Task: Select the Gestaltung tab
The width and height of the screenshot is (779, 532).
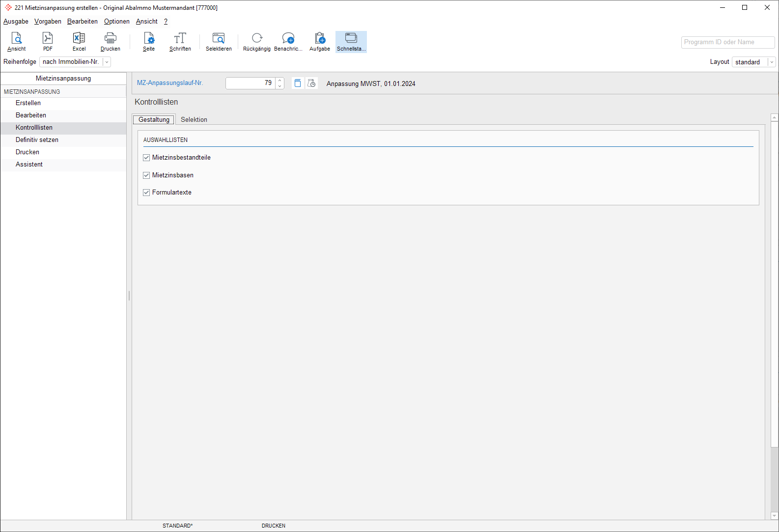Action: pos(154,120)
